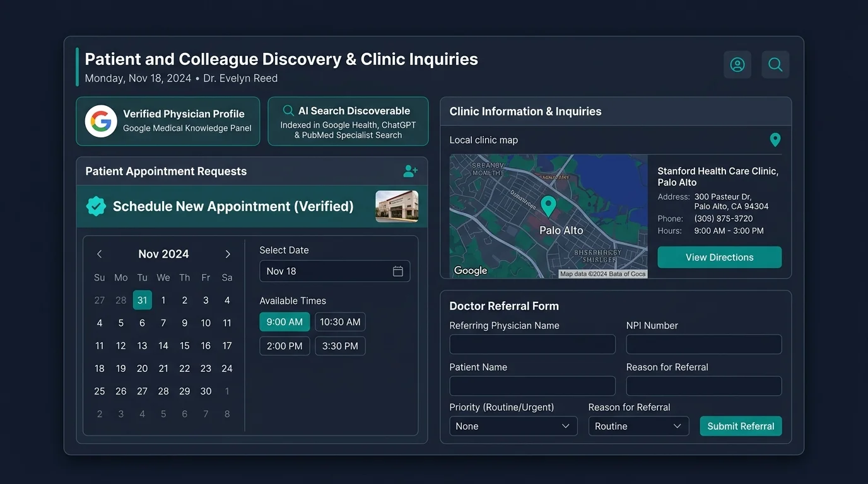Open the calendar icon in Select Date field

tap(398, 271)
